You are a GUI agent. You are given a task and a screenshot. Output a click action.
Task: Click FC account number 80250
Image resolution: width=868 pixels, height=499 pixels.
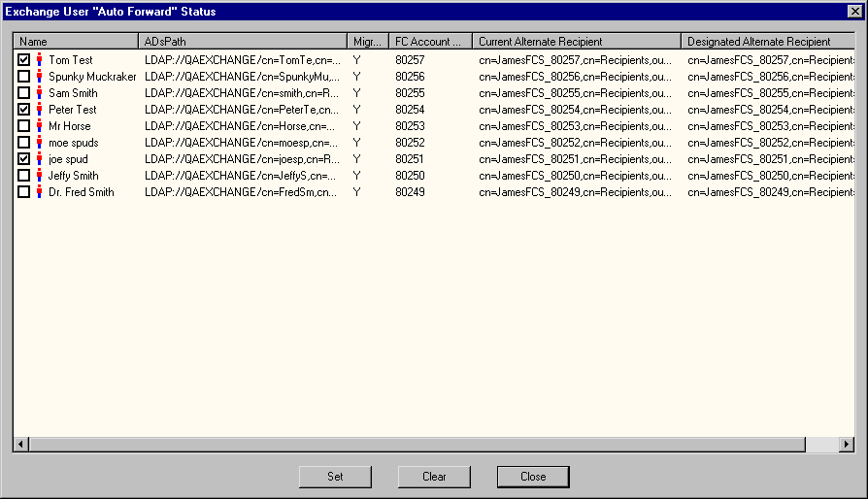tap(410, 176)
